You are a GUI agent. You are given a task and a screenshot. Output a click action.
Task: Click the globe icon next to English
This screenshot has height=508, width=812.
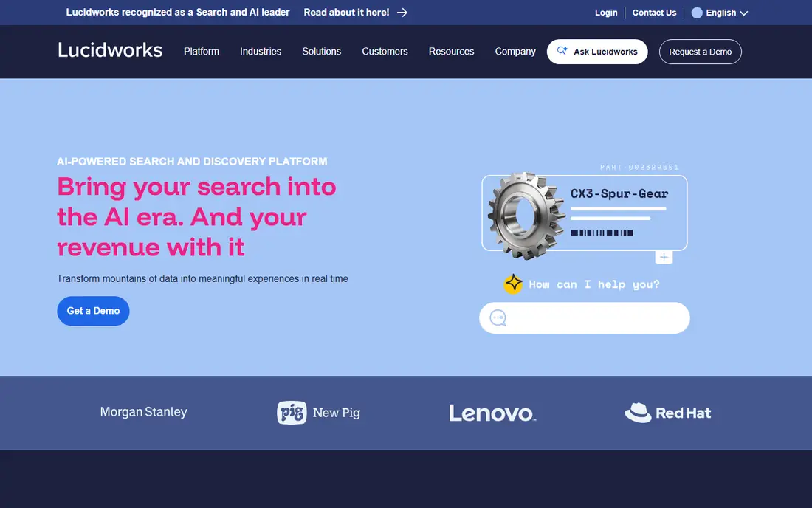pyautogui.click(x=697, y=13)
